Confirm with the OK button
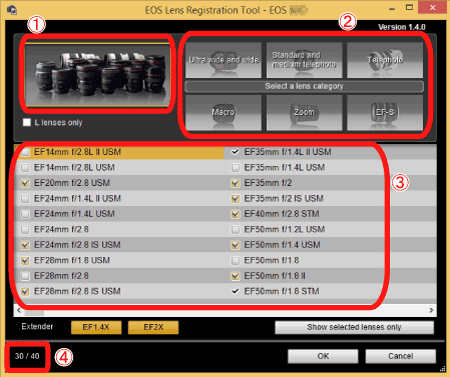Screen dimensions: 450x377 (x=323, y=356)
